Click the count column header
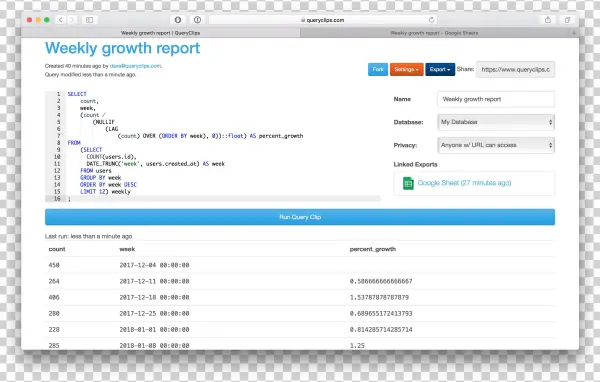Image resolution: width=600 pixels, height=382 pixels. pos(57,249)
